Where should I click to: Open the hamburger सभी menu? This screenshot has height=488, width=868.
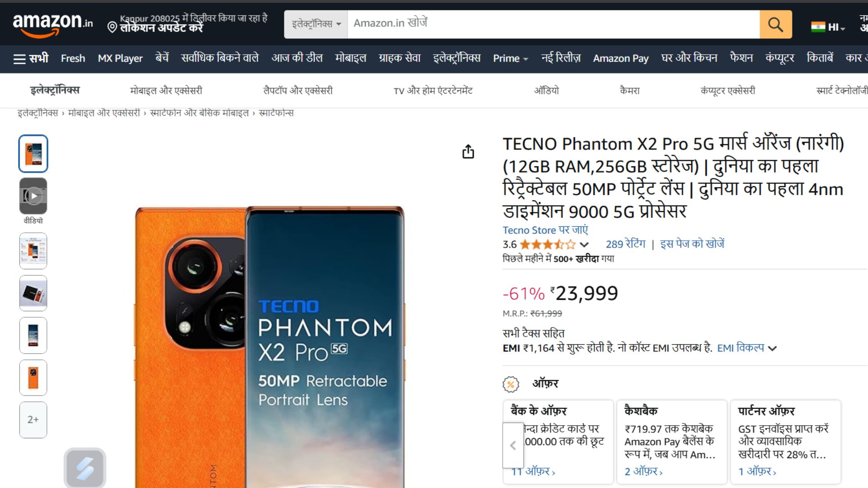click(31, 58)
